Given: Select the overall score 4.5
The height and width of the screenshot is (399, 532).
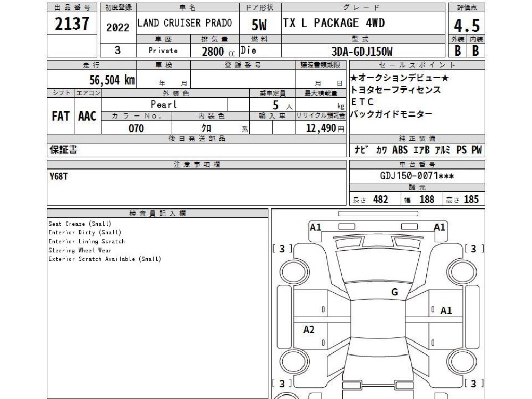Looking at the screenshot, I should pos(467,26).
